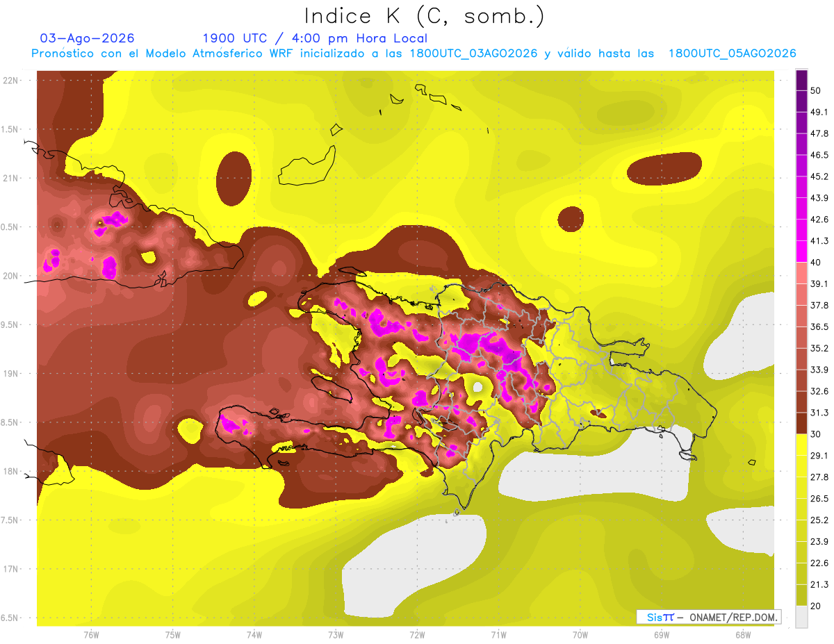This screenshot has width=834, height=644.
Task: Select the legend swatch between 40 and 41.3
Action: pyautogui.click(x=801, y=251)
